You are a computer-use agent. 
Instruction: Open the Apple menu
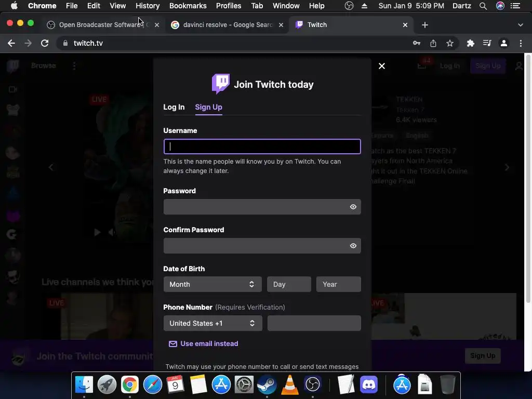[14, 6]
